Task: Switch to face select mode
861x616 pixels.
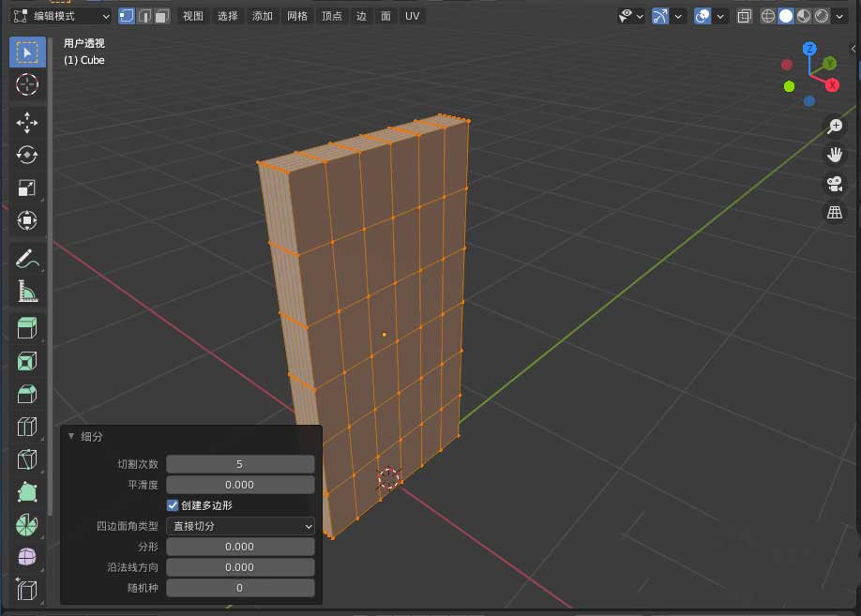Action: (162, 16)
